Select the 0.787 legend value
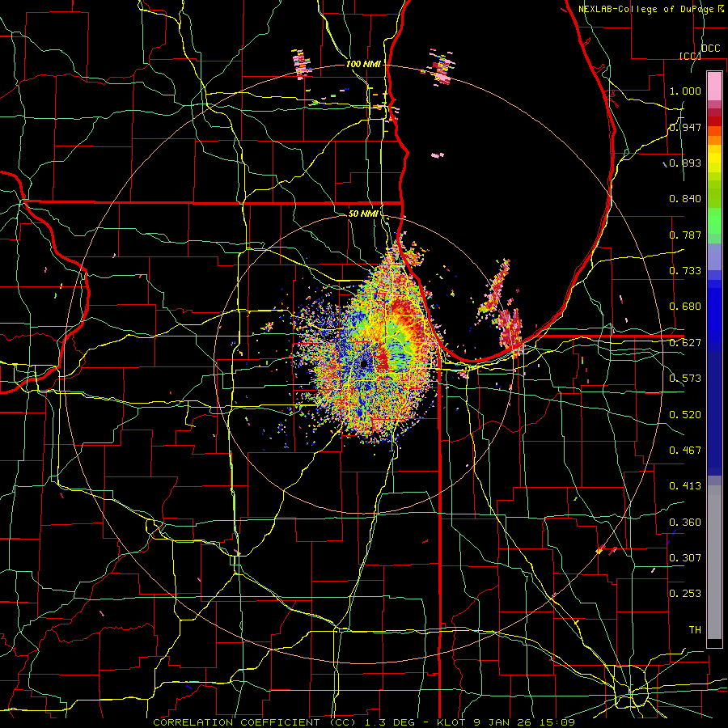Viewport: 728px width, 728px height. coord(685,235)
